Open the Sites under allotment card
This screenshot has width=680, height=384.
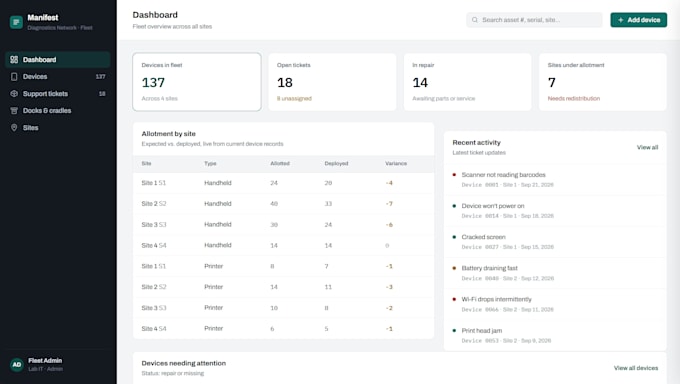pos(603,82)
